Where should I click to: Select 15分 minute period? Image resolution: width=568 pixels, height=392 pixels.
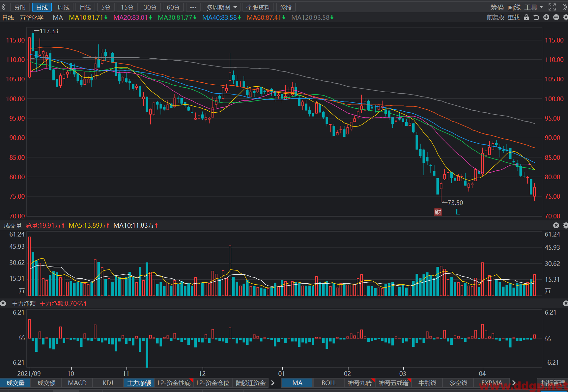point(127,7)
